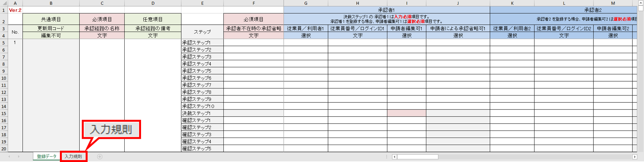Click the next sheet navigation arrow
The height and width of the screenshot is (162, 644).
click(19, 157)
